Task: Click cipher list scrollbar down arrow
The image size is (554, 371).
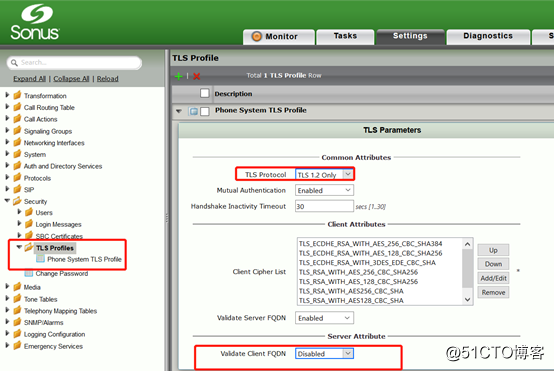Action: tap(467, 300)
